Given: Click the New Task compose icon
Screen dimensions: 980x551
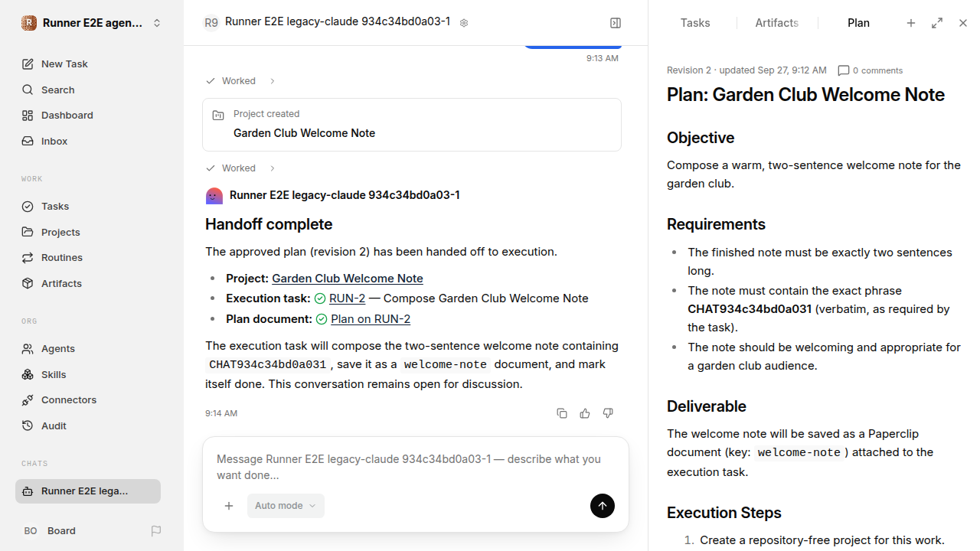Looking at the screenshot, I should pos(28,64).
